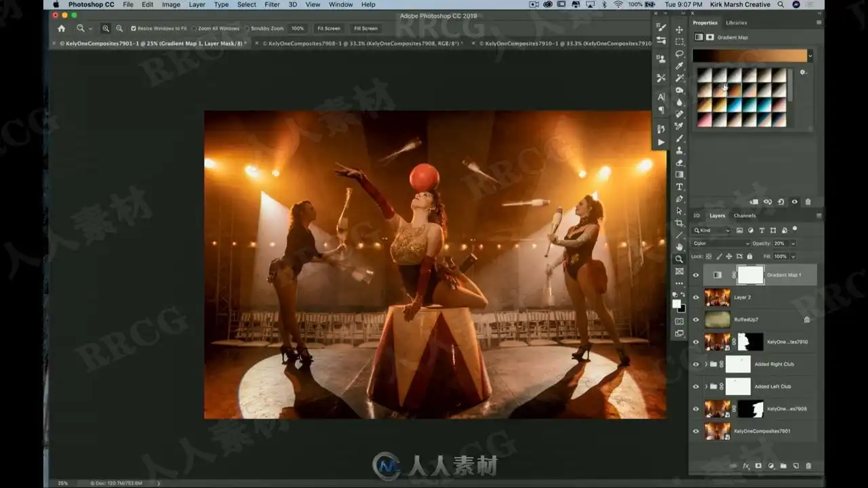868x488 pixels.
Task: Open gradient preset gear menu
Action: (803, 72)
